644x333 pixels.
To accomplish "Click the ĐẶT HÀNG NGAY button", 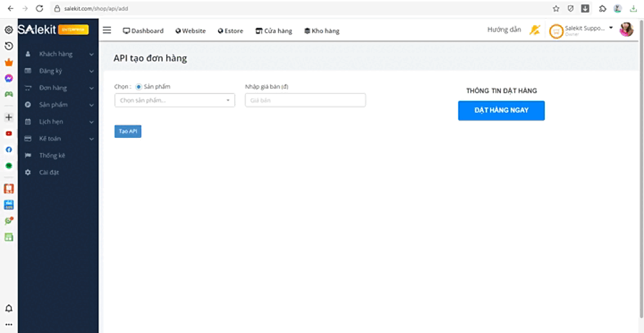I will 502,110.
